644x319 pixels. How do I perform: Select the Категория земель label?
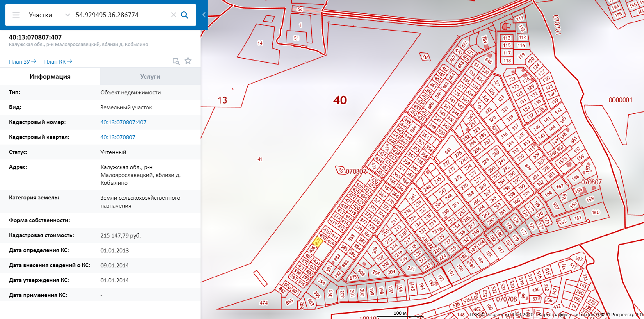tap(34, 197)
